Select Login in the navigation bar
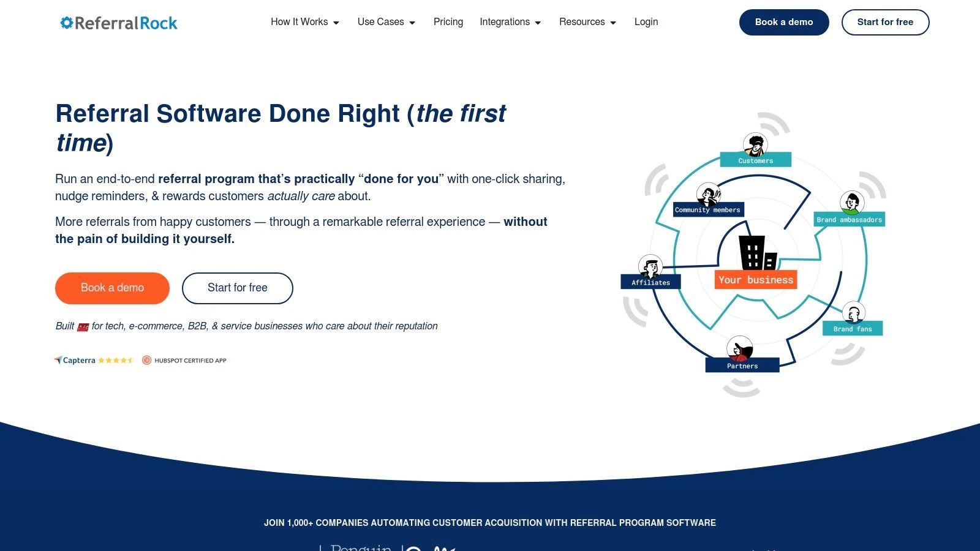The image size is (980, 551). (646, 22)
